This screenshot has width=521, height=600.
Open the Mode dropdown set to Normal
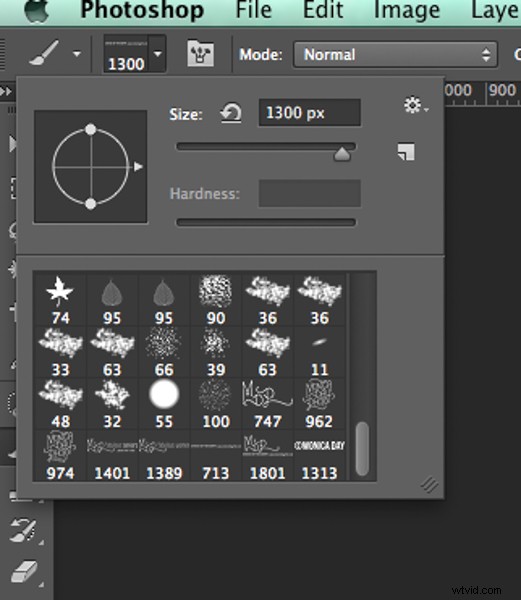coord(396,54)
